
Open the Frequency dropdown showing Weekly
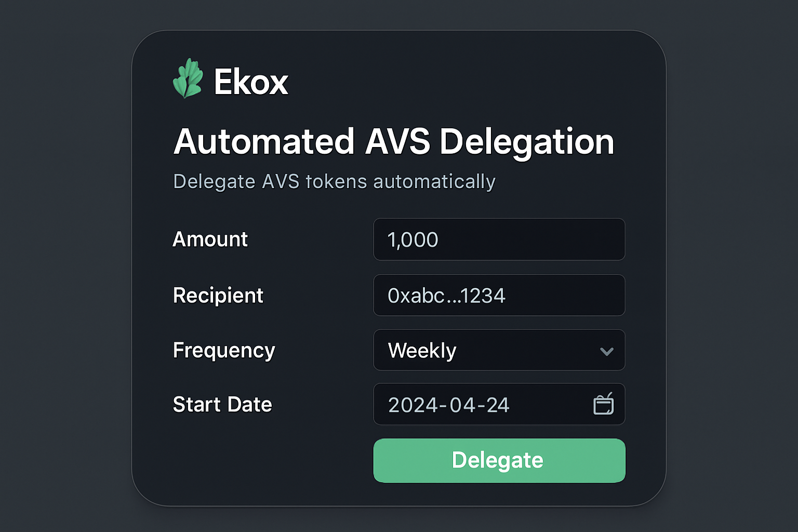pyautogui.click(x=499, y=350)
